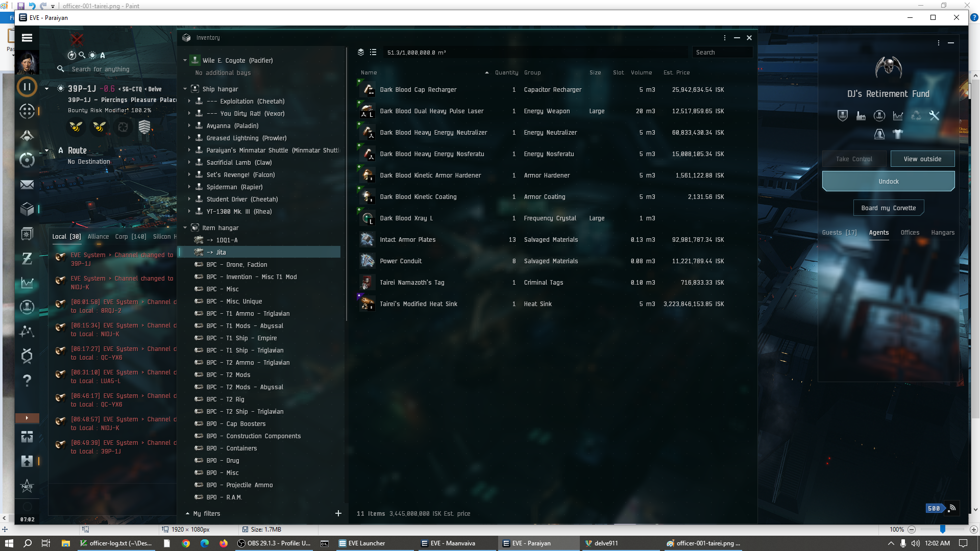This screenshot has width=980, height=551.
Task: Click the DJ's Retirement Fund skull logo
Action: click(889, 67)
